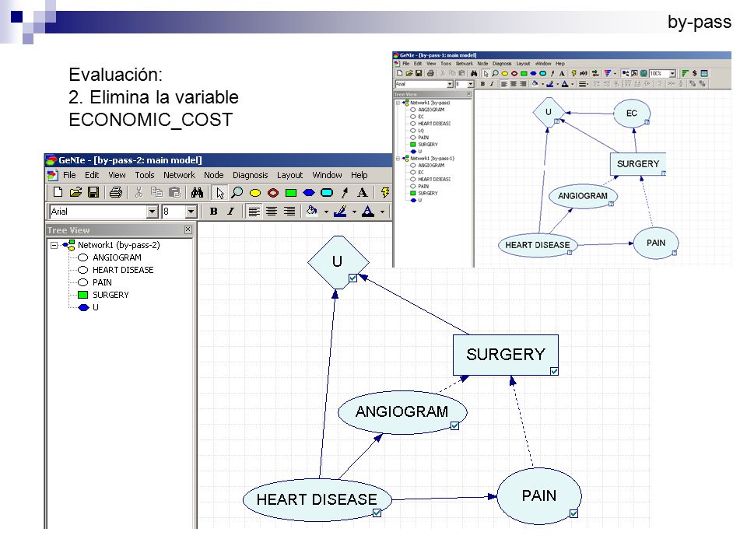
Task: Open font size dropdown showing 8, by-pass-2
Action: click(191, 212)
